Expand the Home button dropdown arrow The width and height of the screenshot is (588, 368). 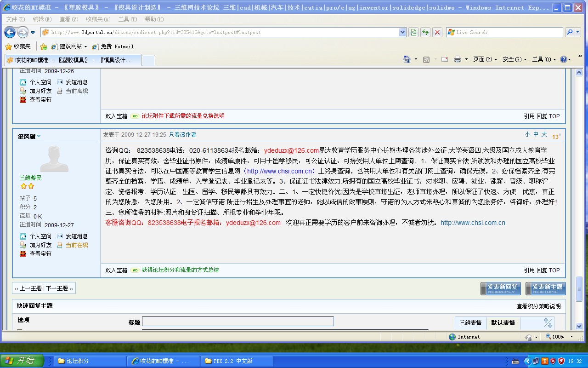[x=416, y=59]
